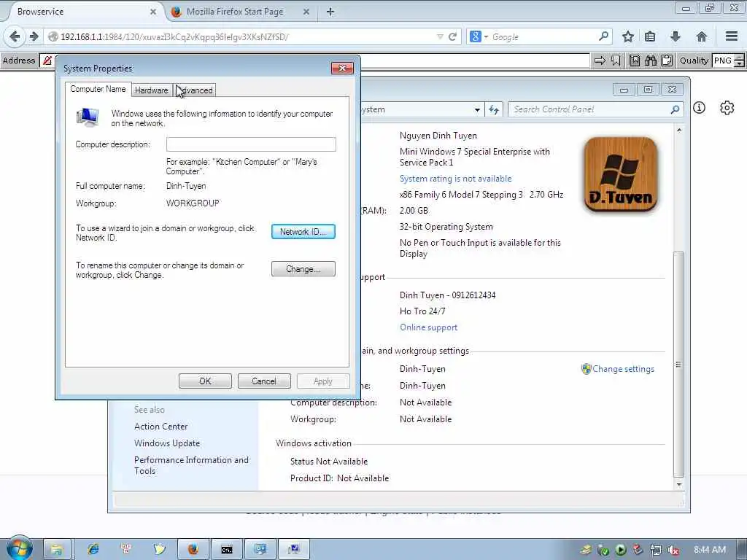Click the 32-bit Operating System text

(x=446, y=227)
